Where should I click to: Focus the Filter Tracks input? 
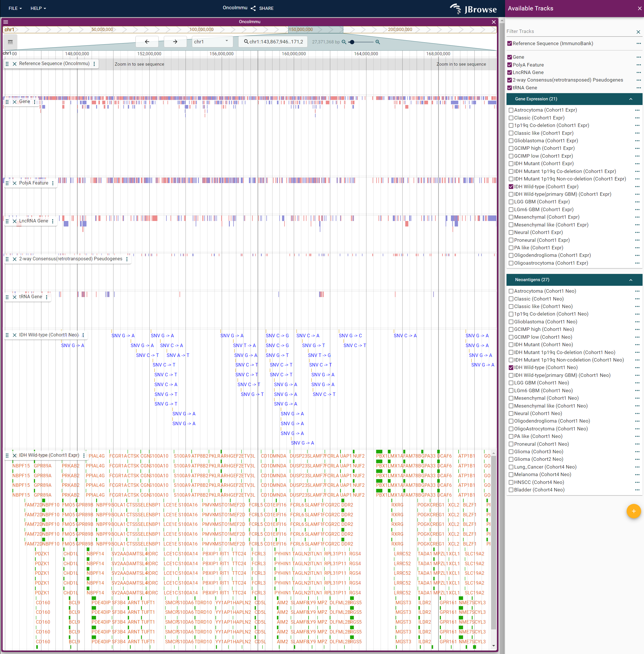570,32
